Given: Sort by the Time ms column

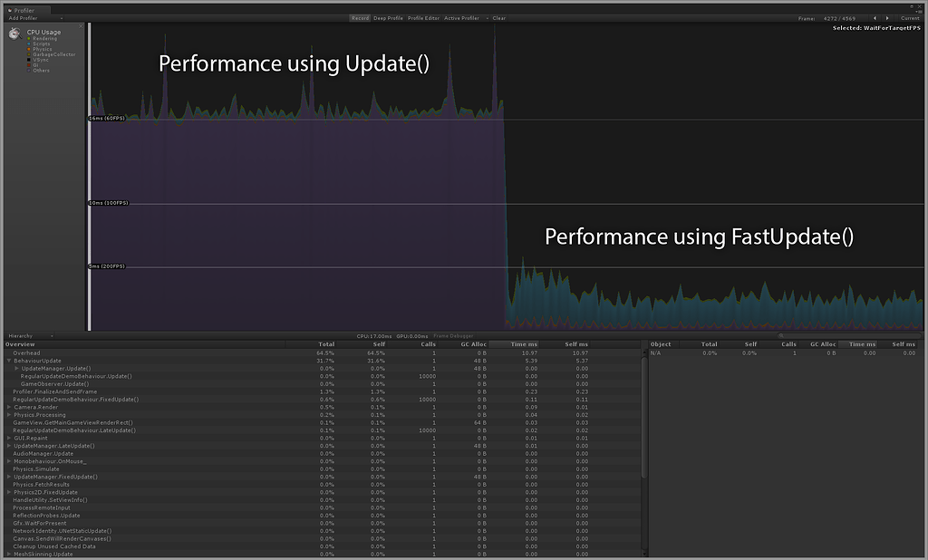Looking at the screenshot, I should point(523,344).
